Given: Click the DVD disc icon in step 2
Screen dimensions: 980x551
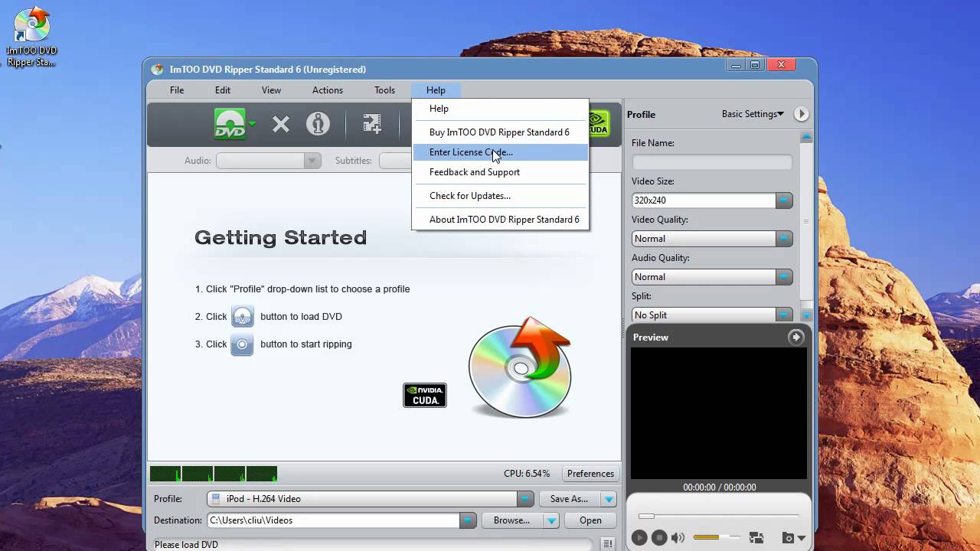Looking at the screenshot, I should coord(242,316).
